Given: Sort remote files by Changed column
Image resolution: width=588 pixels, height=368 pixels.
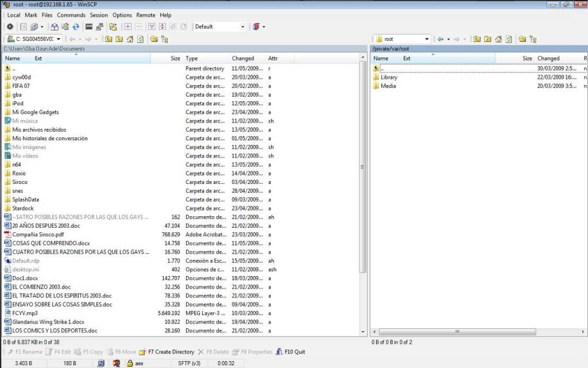Looking at the screenshot, I should pyautogui.click(x=548, y=58).
